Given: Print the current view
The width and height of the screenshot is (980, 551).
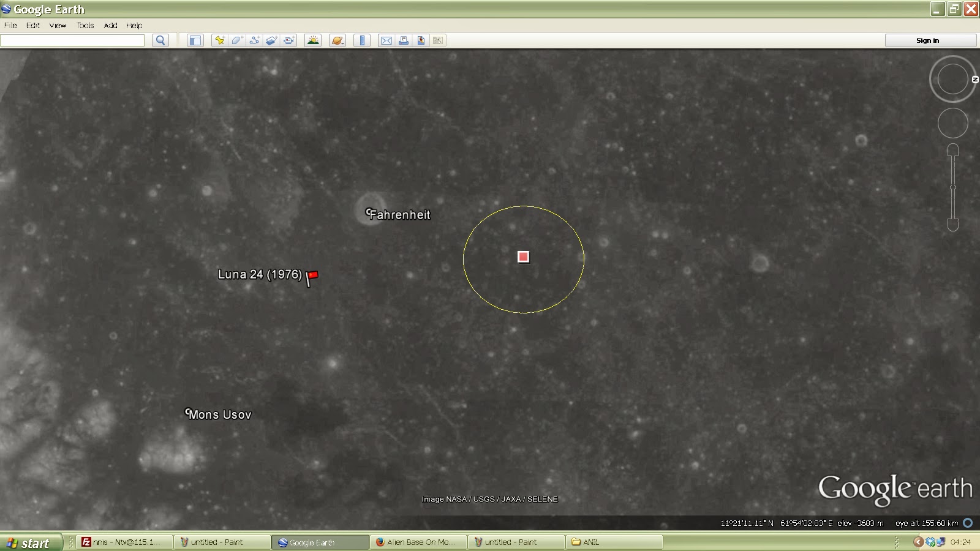Looking at the screenshot, I should tap(404, 40).
